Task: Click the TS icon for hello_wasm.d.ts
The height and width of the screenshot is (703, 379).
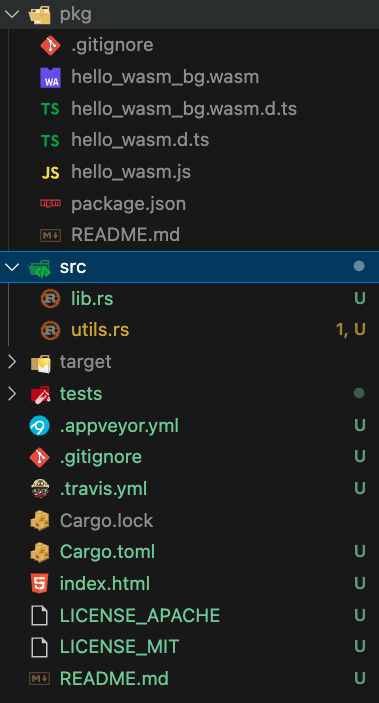Action: click(50, 141)
